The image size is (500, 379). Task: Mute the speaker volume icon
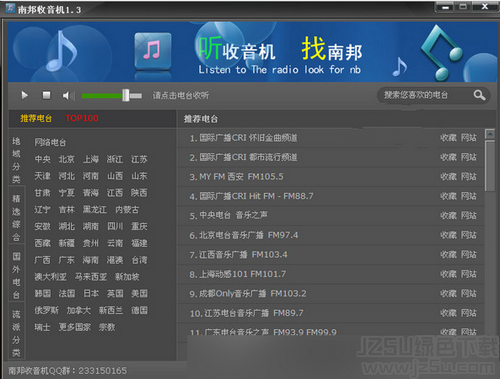68,96
